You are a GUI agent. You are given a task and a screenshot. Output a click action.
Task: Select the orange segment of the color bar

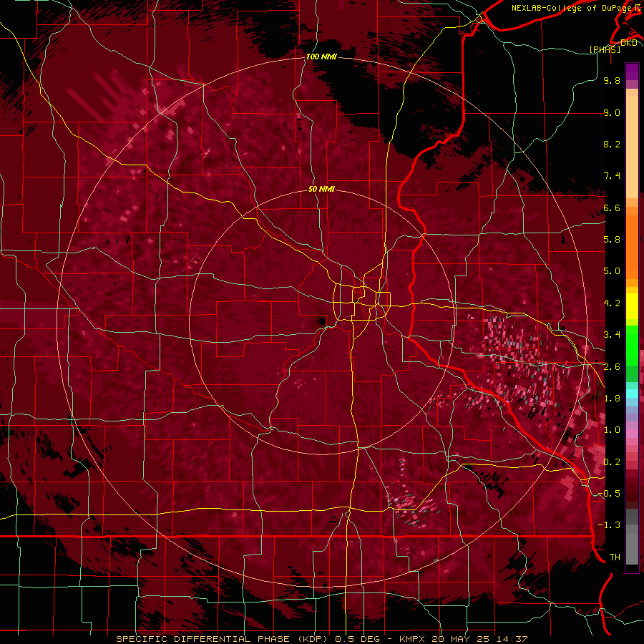coord(632,246)
